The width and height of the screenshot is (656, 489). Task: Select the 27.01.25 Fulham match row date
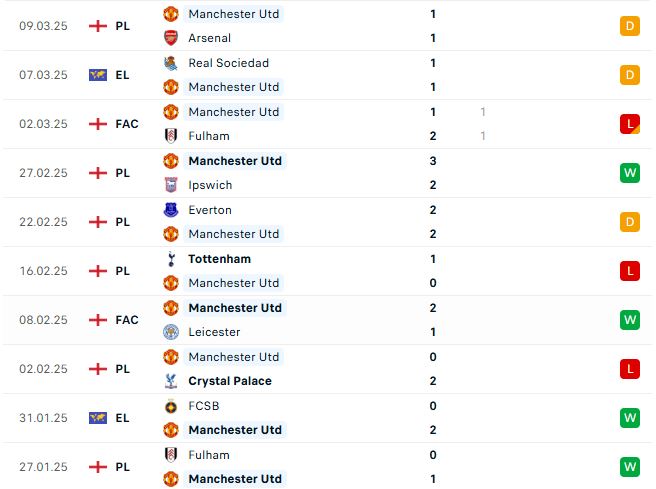click(x=43, y=467)
